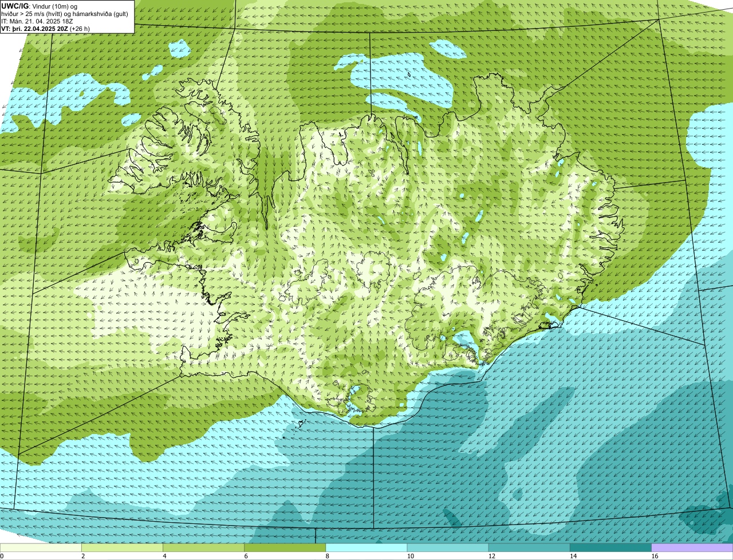This screenshot has height=560, width=733.
Task: Click the legend scale label '4'
Action: pos(165,556)
